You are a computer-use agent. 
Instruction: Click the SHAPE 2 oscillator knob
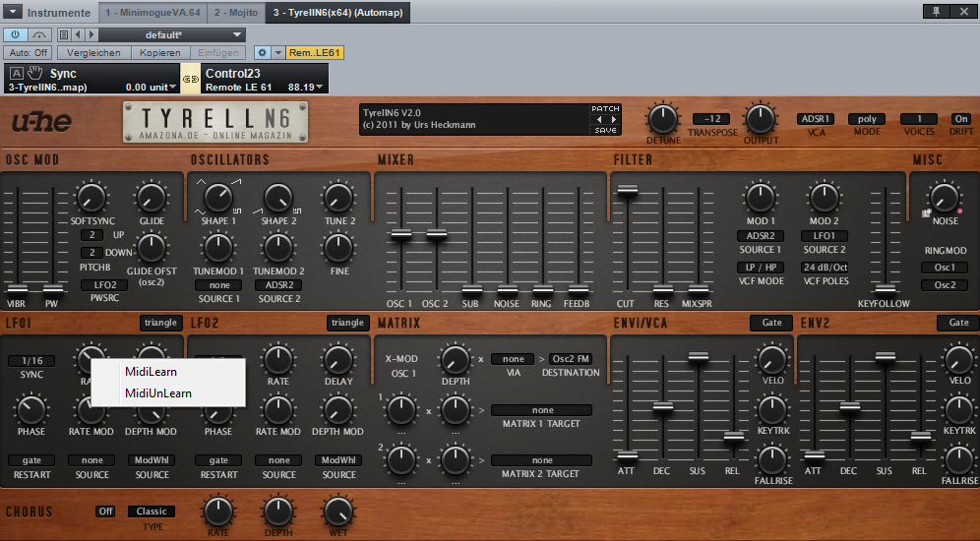pyautogui.click(x=278, y=198)
